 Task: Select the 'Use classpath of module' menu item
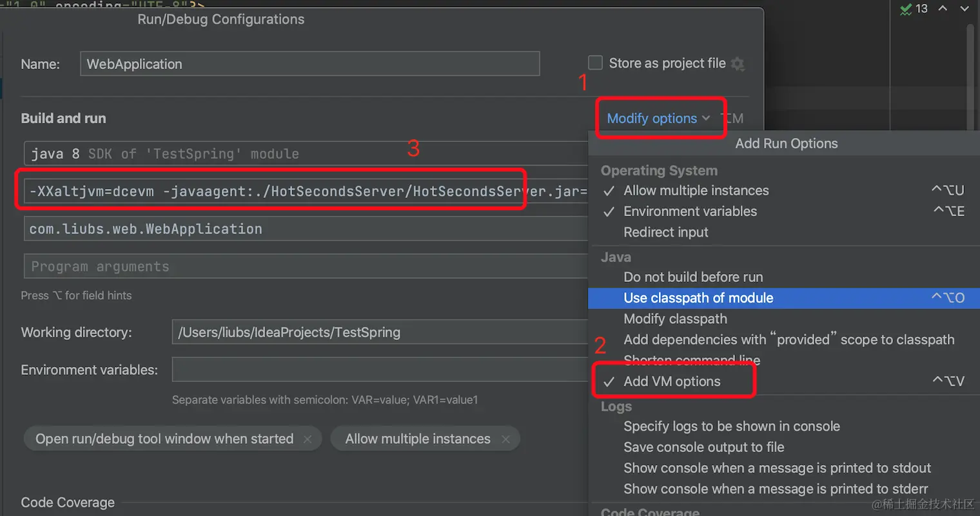[698, 298]
